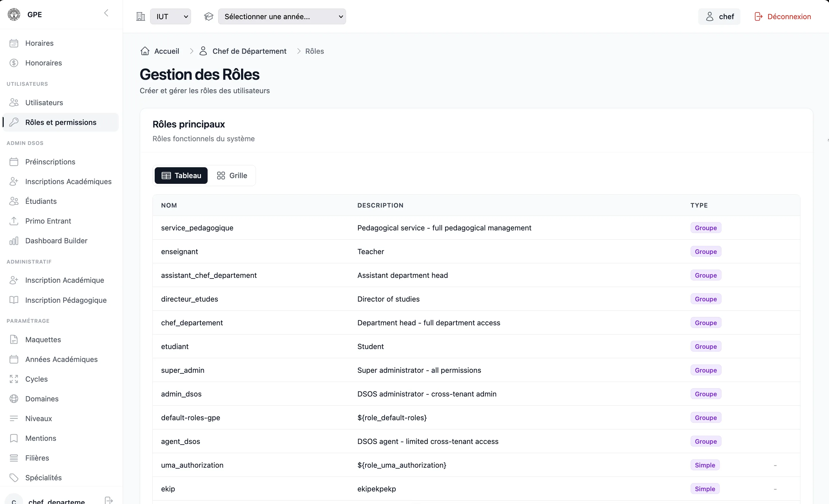This screenshot has width=829, height=504.
Task: Open the Sélectionner une année dropdown
Action: (x=282, y=17)
